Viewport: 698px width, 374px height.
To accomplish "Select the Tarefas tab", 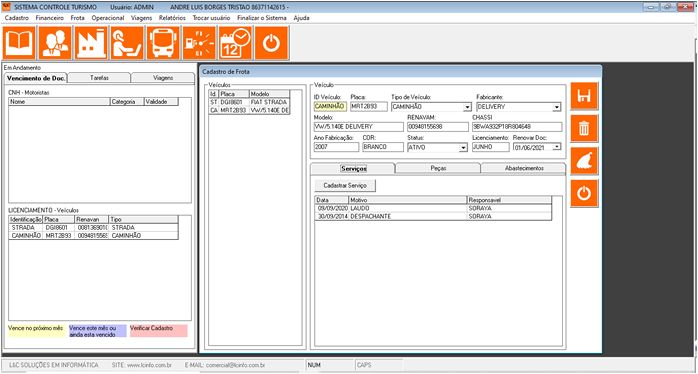I will click(x=99, y=78).
